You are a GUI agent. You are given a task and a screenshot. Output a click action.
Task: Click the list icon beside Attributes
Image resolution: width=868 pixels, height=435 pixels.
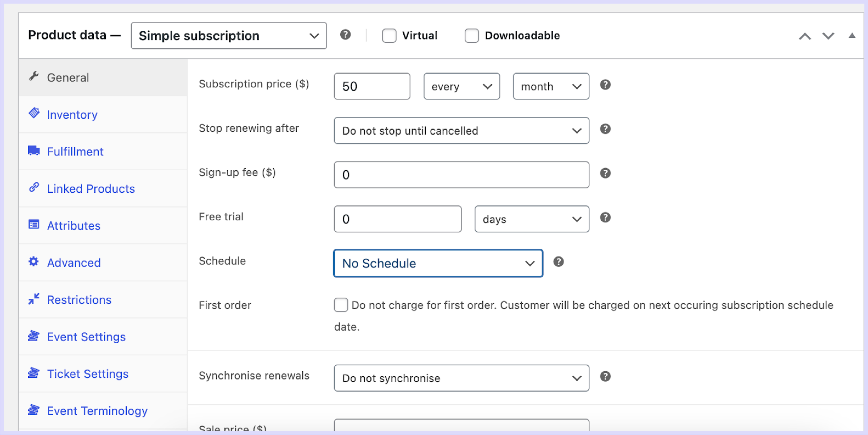point(34,224)
